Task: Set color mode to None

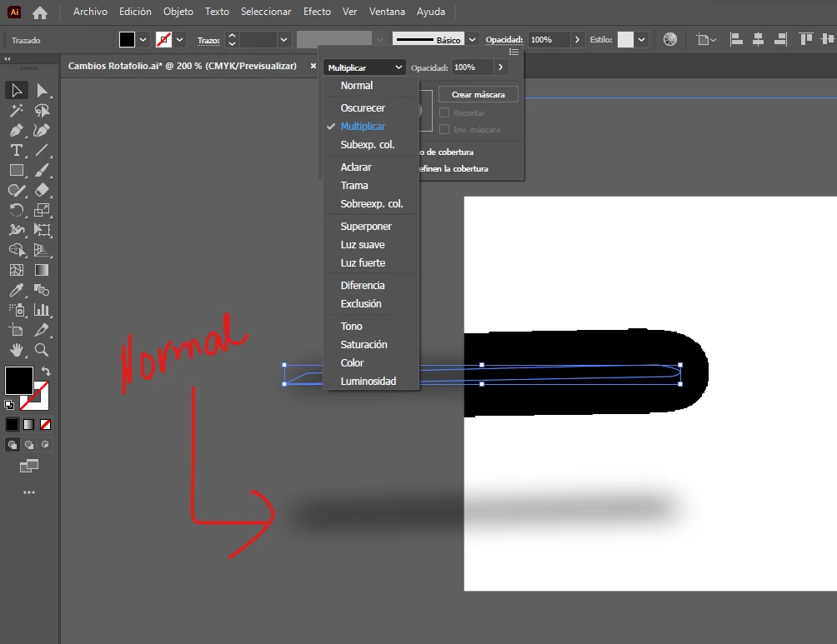Action: point(45,425)
